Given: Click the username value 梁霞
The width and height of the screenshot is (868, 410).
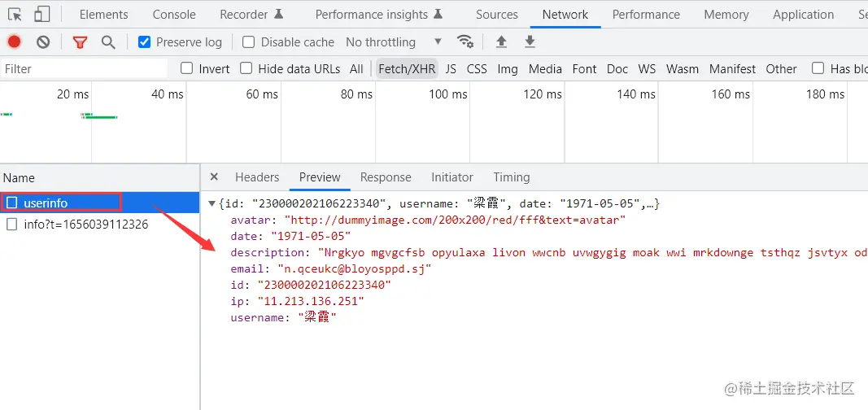Looking at the screenshot, I should point(317,317).
